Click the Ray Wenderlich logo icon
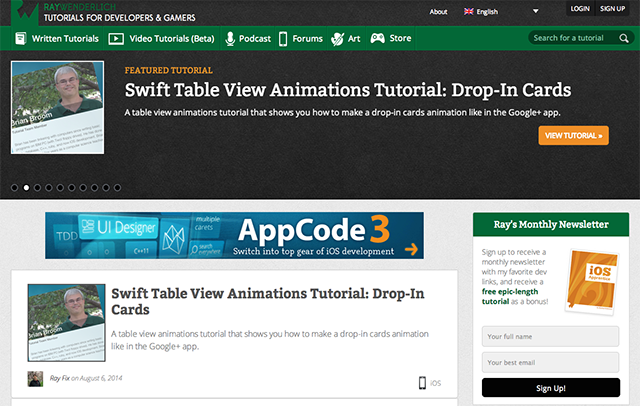Image resolution: width=640 pixels, height=406 pixels. tap(24, 12)
